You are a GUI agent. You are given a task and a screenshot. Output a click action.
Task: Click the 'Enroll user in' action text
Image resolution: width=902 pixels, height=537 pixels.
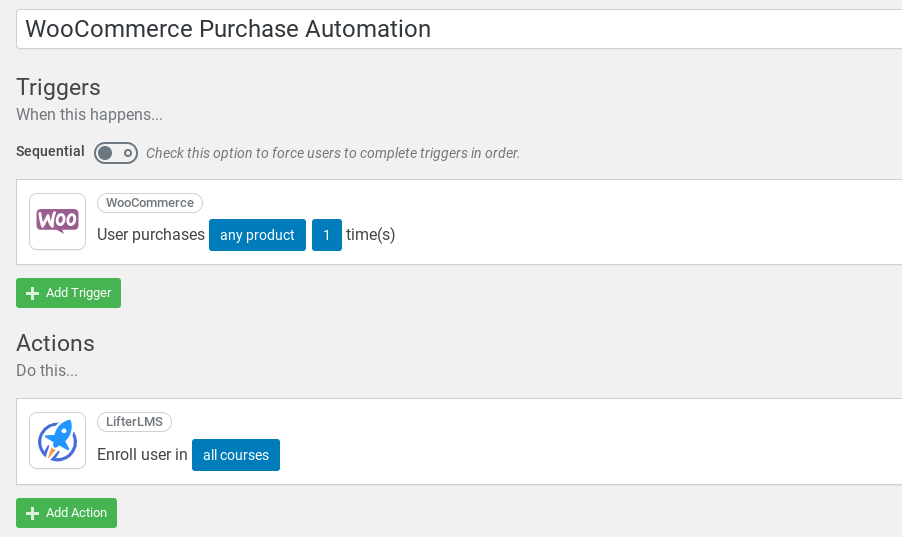(142, 455)
